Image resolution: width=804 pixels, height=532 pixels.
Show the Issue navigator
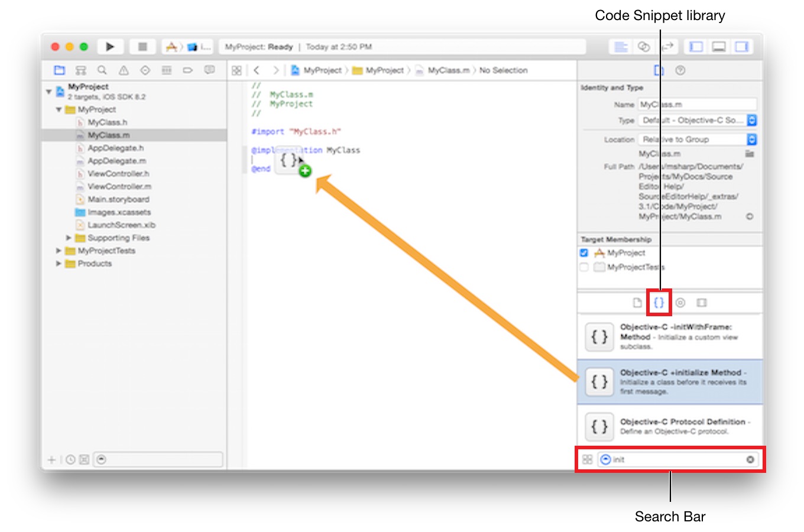[x=124, y=70]
